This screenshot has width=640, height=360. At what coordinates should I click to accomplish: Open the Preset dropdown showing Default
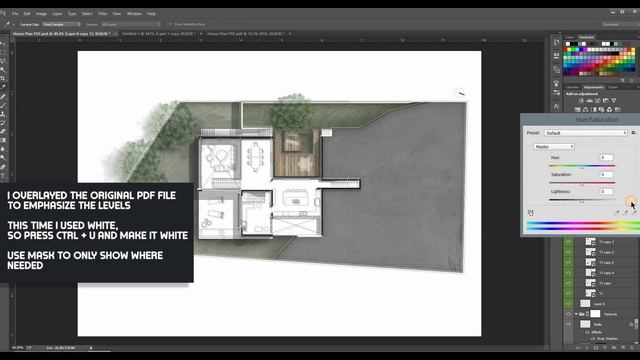[x=586, y=133]
